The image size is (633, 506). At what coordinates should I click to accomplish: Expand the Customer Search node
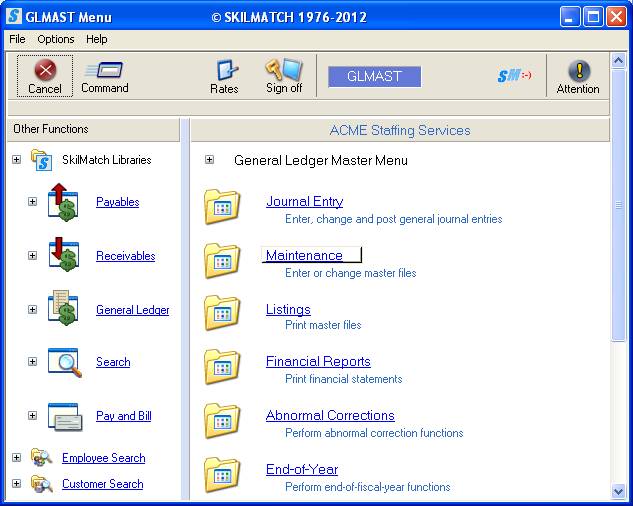17,483
